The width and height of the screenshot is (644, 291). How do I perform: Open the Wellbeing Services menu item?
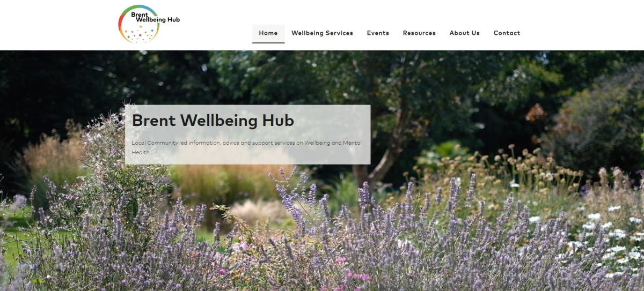pos(322,33)
